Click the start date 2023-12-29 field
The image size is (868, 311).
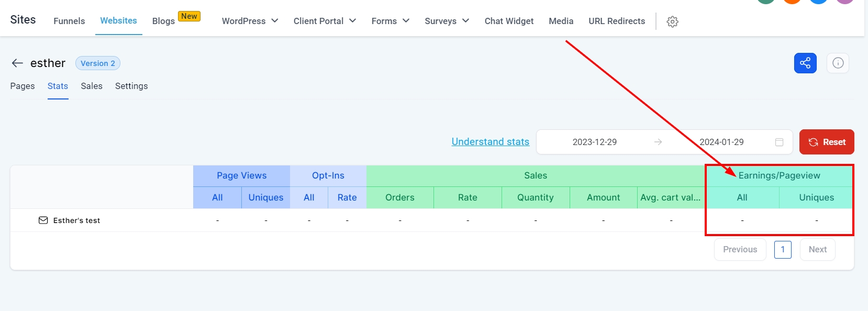pyautogui.click(x=594, y=142)
